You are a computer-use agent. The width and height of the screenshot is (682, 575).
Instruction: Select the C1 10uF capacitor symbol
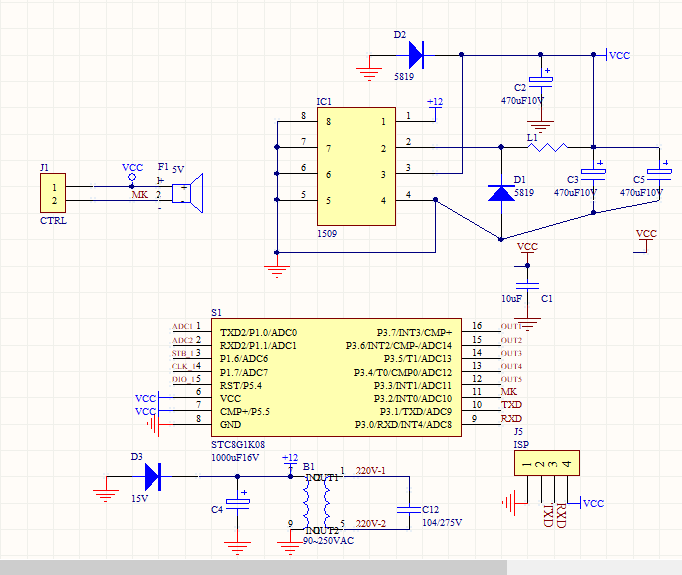point(527,286)
